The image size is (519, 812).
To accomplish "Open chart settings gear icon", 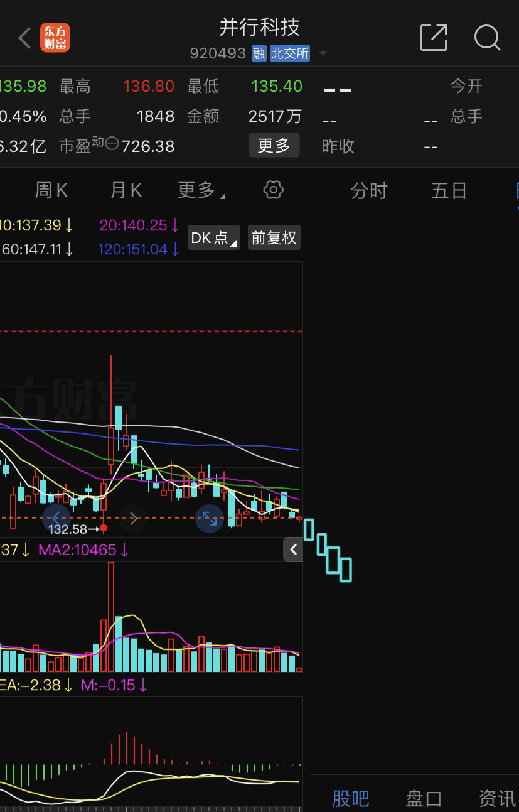I will pos(273,190).
